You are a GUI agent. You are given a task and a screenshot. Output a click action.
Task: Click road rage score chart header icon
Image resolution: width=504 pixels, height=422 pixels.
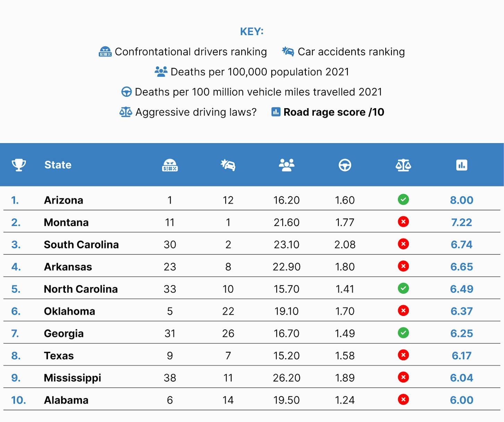[x=462, y=165]
